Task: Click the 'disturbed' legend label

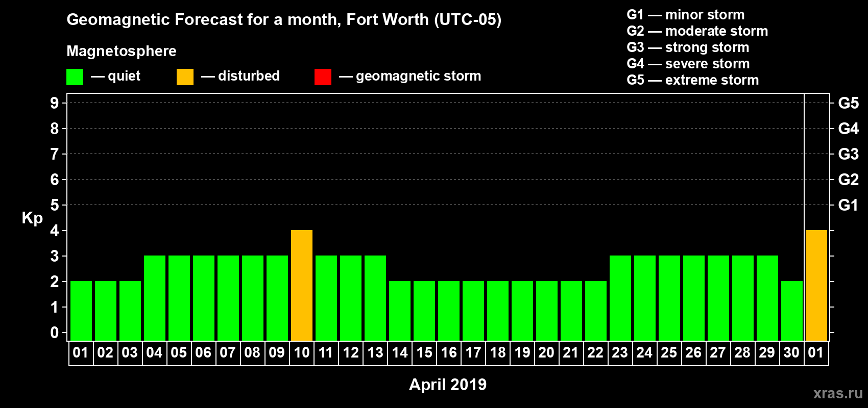Action: [249, 76]
